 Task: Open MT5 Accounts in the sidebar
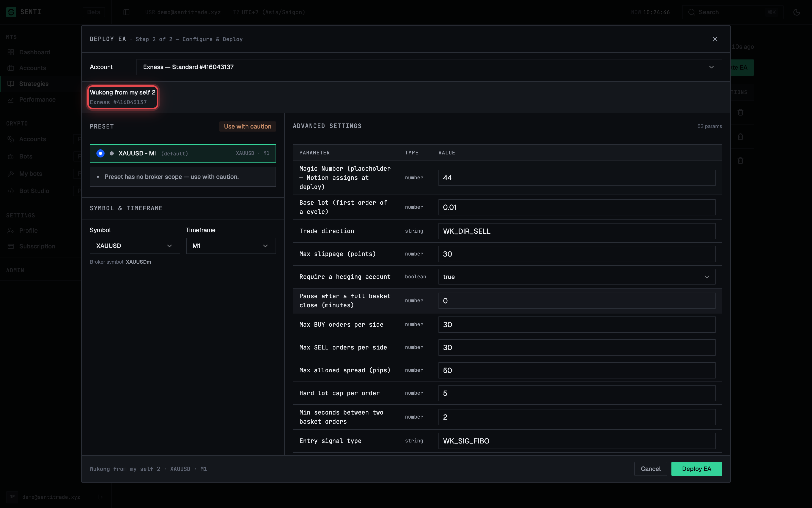click(x=32, y=68)
